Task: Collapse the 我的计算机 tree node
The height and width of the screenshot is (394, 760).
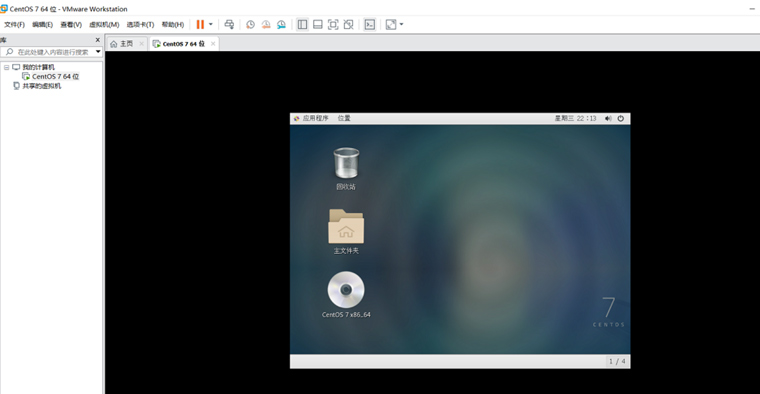Action: pyautogui.click(x=6, y=67)
